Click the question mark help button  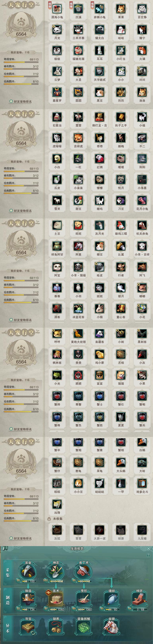click(x=148, y=555)
